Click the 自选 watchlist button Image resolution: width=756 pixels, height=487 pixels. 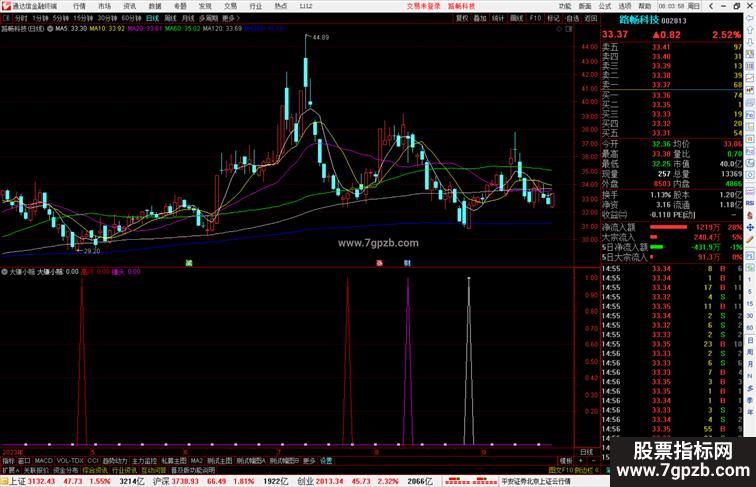(x=572, y=18)
